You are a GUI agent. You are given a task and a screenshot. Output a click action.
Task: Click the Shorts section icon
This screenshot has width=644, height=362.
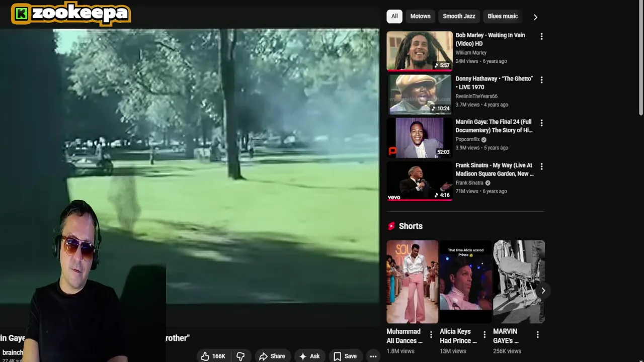pos(391,226)
